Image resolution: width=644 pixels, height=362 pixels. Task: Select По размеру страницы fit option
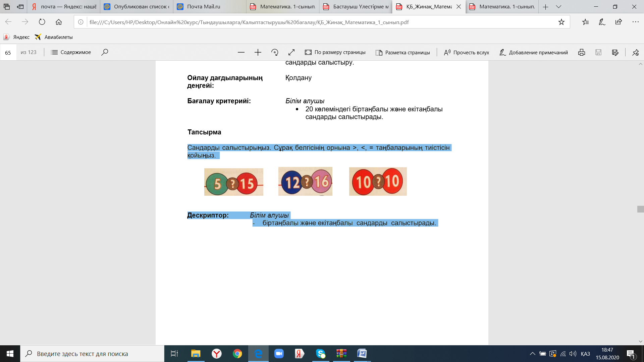click(335, 52)
